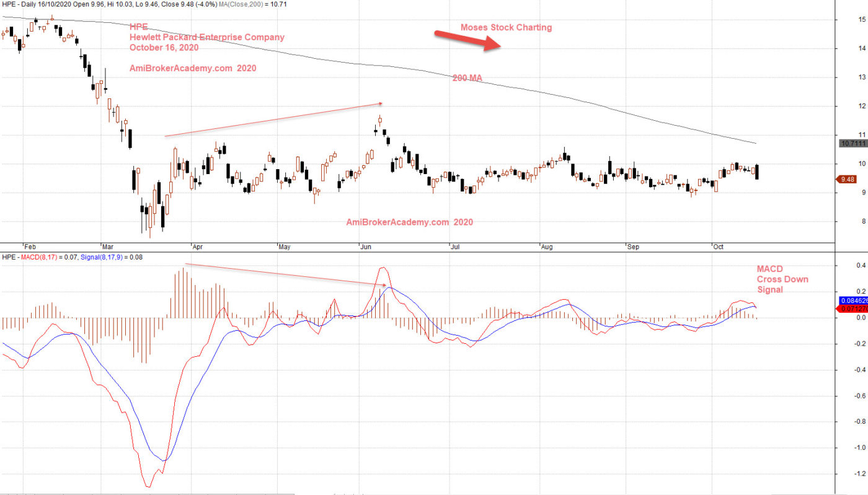Click the Jul month label on the time axis
This screenshot has width=868, height=495.
[x=455, y=247]
